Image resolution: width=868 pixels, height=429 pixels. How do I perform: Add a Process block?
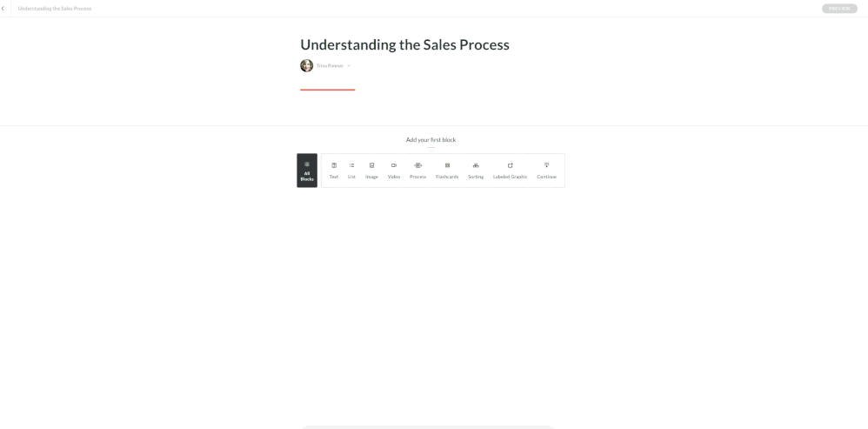point(418,171)
